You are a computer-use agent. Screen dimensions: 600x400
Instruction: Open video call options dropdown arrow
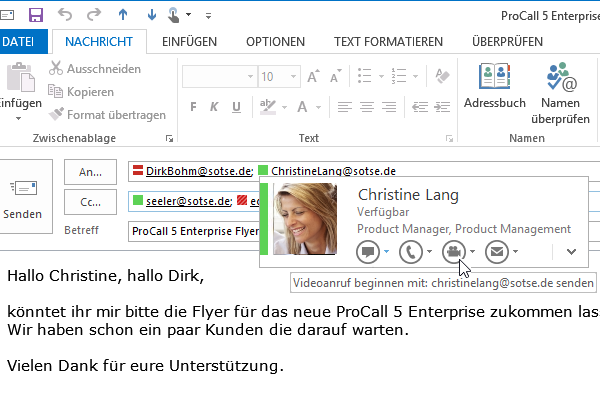pos(473,251)
